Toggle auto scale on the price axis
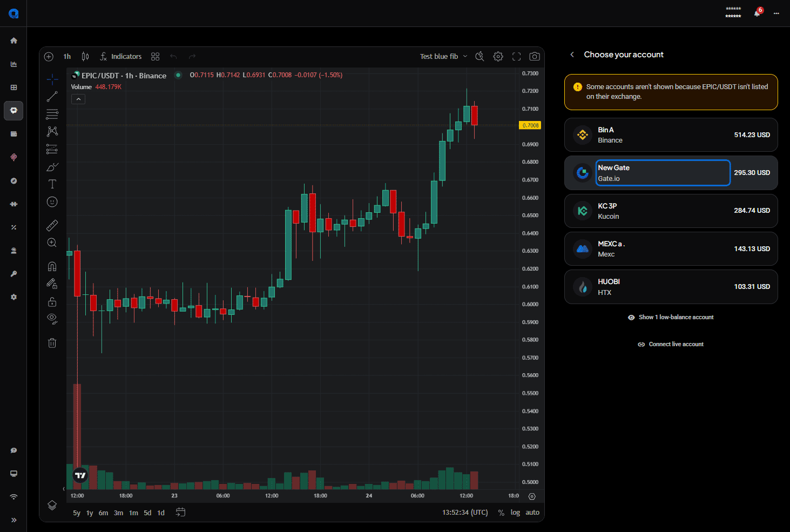Screen dimensions: 790x532 click(532, 513)
